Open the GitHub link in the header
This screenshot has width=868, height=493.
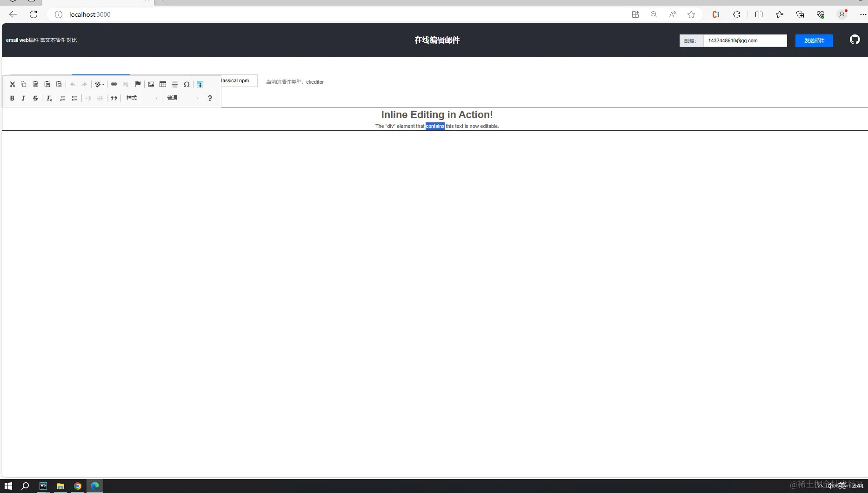coord(855,40)
